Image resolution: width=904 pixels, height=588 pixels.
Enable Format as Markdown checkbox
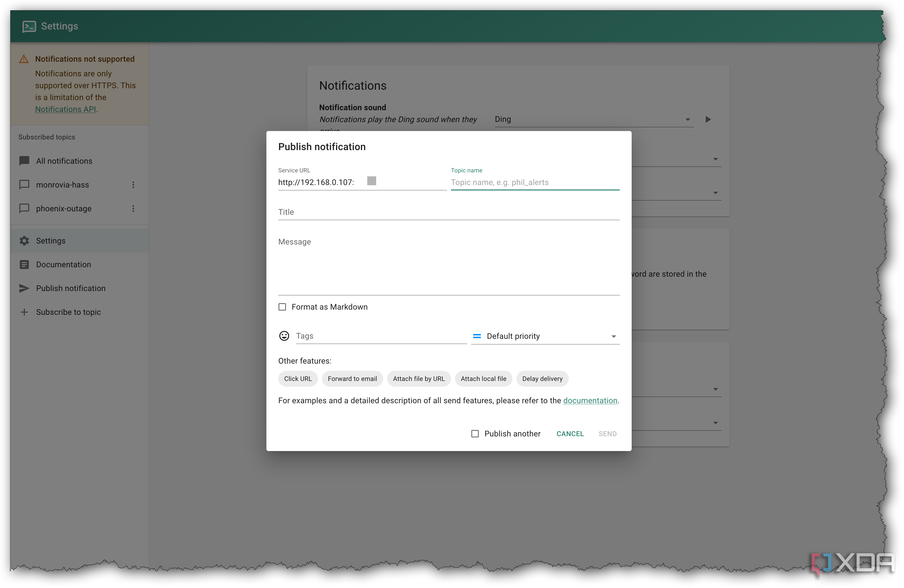tap(282, 307)
